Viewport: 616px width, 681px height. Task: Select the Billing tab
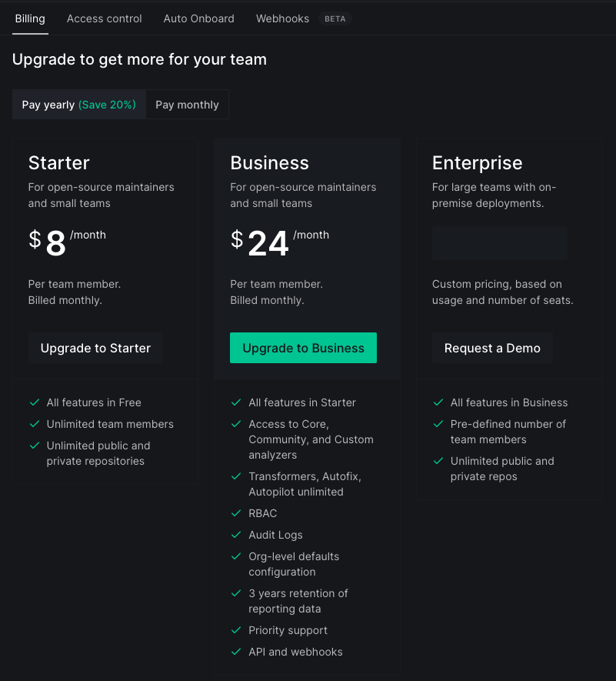pyautogui.click(x=29, y=18)
